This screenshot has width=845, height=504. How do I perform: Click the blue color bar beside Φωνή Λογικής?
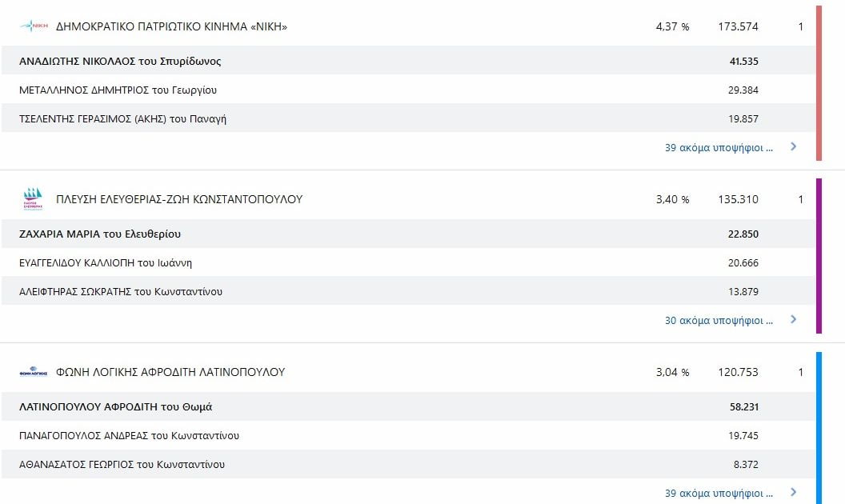coord(819,428)
